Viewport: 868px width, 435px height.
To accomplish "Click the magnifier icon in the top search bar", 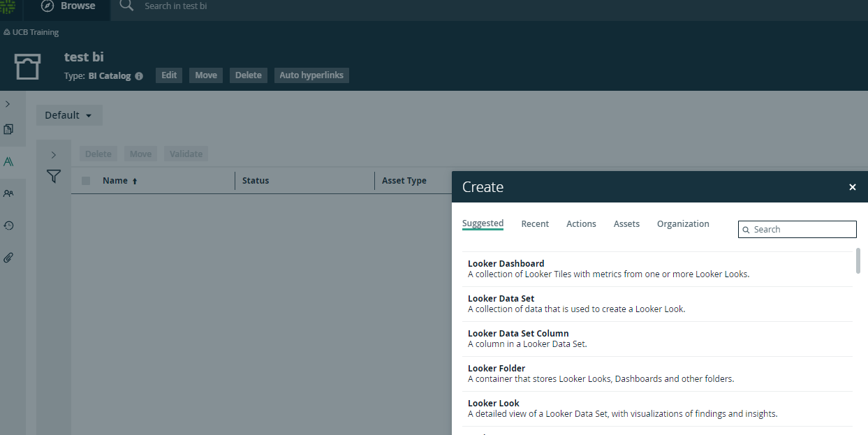I will pos(126,6).
